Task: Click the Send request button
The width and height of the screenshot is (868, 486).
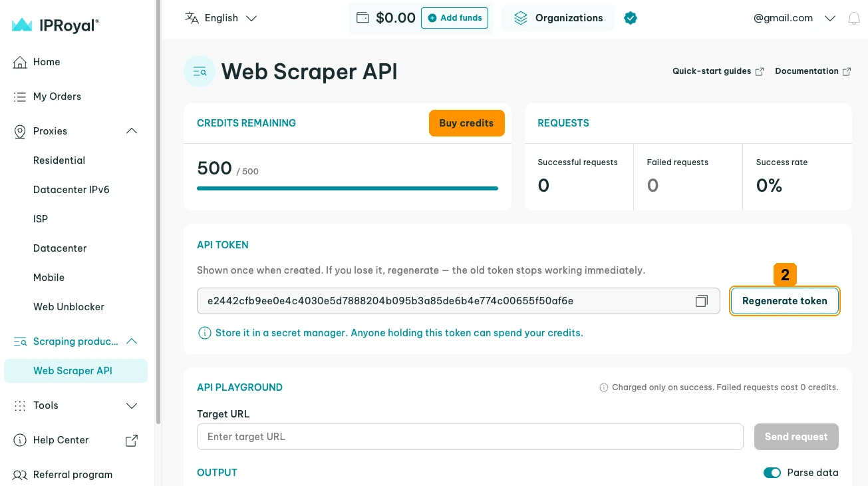Action: coord(796,437)
